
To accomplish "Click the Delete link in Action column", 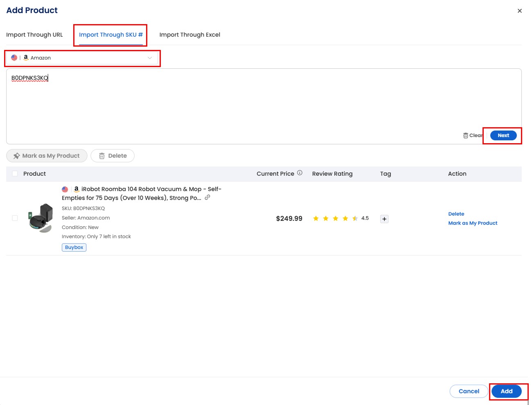I will tap(456, 214).
